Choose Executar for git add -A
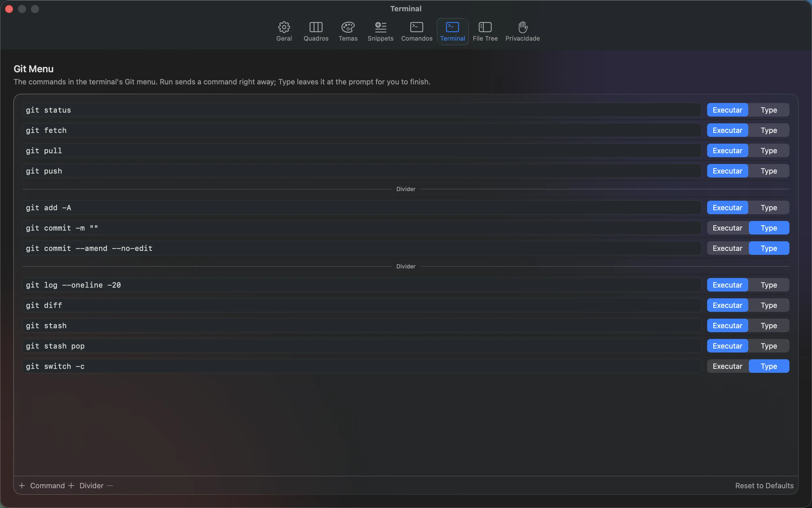The image size is (812, 508). pos(727,208)
